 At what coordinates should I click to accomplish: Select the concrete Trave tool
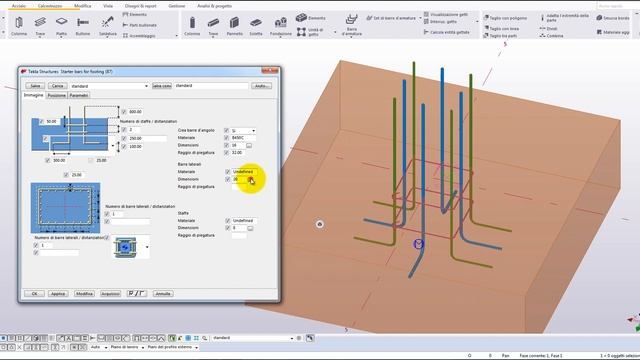213,26
